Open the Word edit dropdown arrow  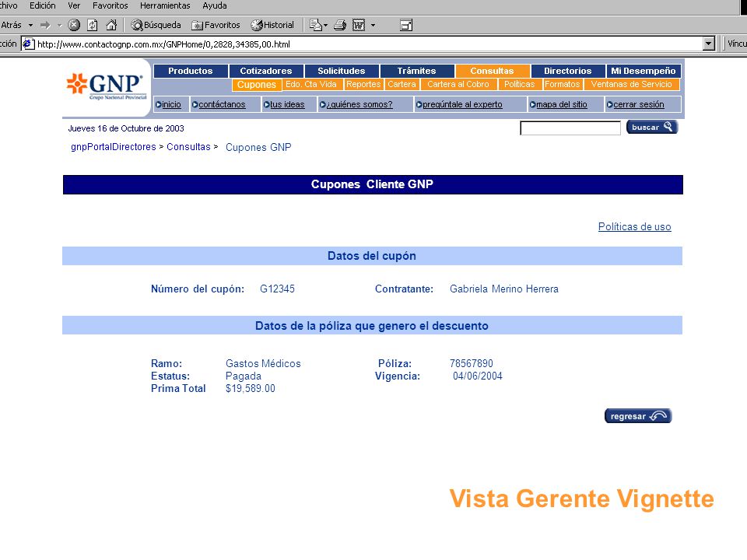pyautogui.click(x=373, y=25)
